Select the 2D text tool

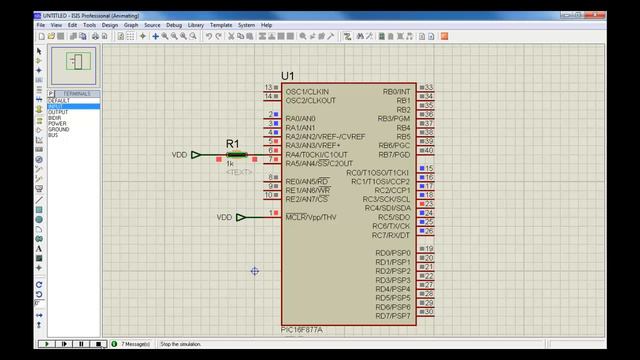coord(39,249)
